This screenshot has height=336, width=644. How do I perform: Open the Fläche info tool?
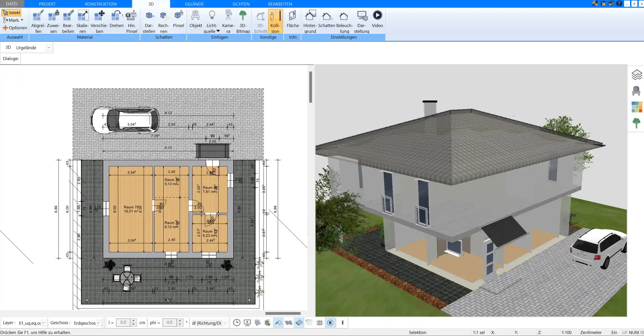(293, 19)
